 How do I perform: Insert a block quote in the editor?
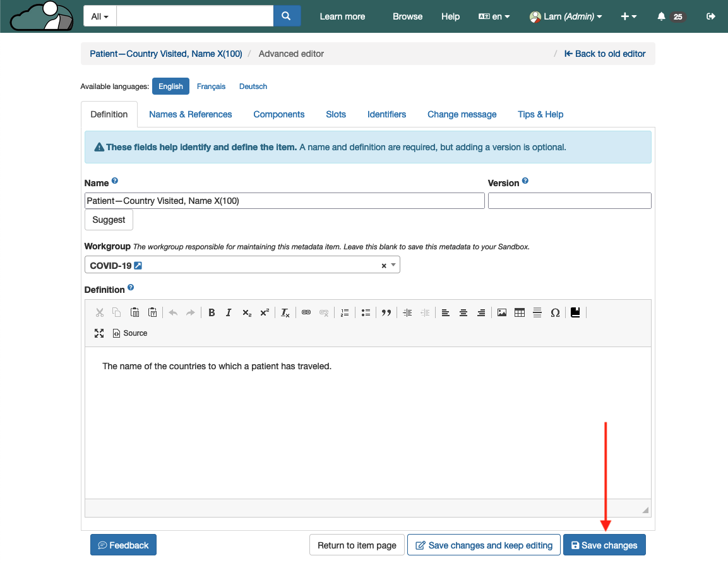pyautogui.click(x=386, y=312)
